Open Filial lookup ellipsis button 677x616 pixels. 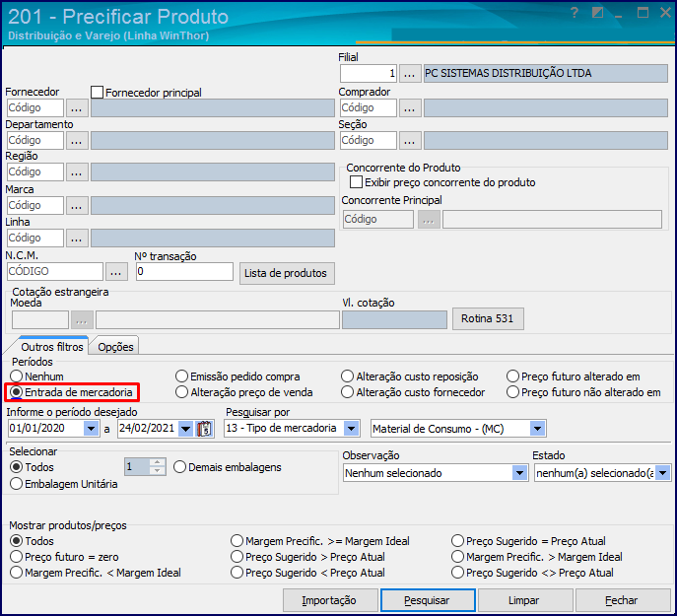click(x=409, y=74)
